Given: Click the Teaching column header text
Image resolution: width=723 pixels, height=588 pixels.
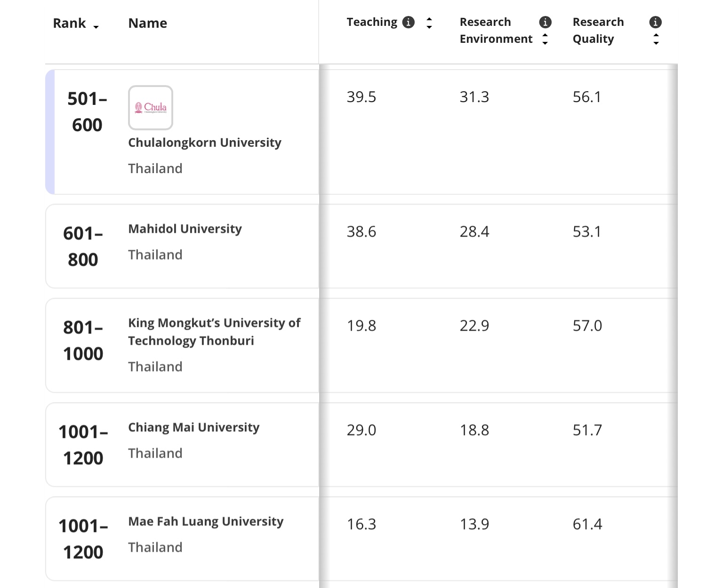Looking at the screenshot, I should click(x=372, y=22).
